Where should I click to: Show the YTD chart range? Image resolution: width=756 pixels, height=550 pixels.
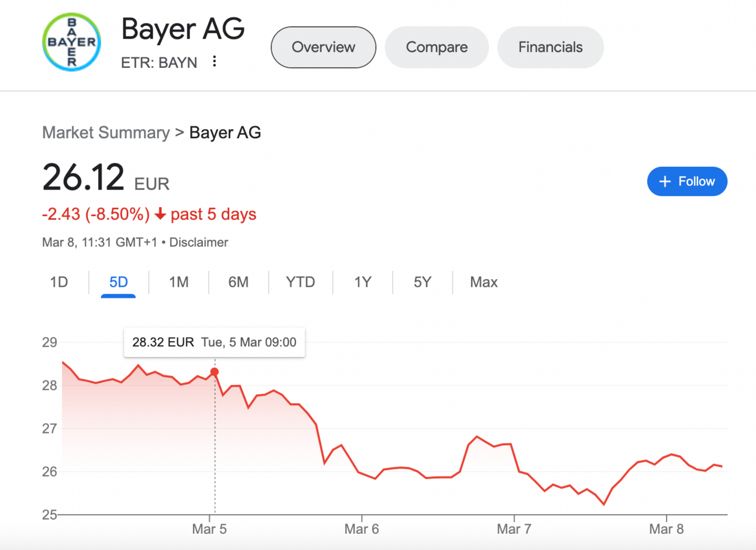[300, 283]
